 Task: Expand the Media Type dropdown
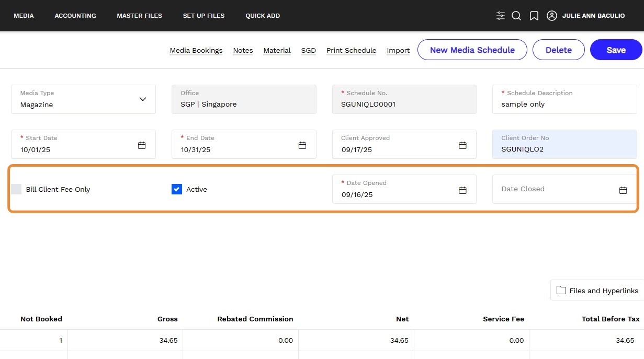142,99
